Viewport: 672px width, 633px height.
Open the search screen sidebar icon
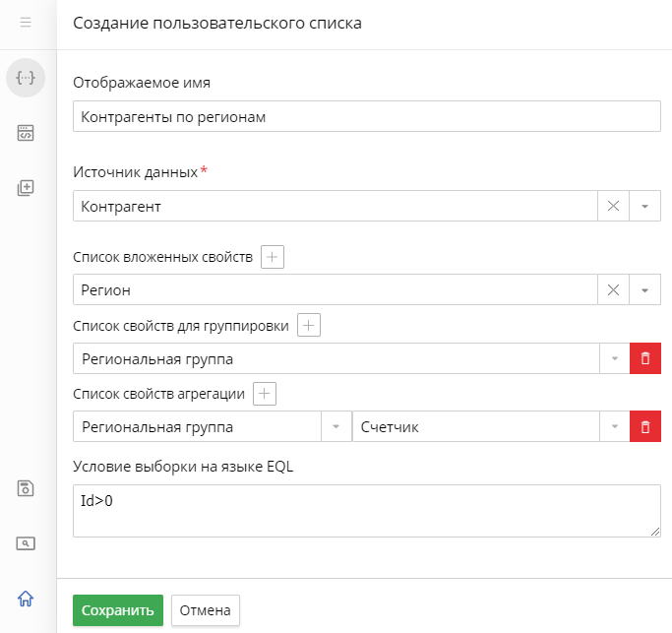[x=26, y=543]
